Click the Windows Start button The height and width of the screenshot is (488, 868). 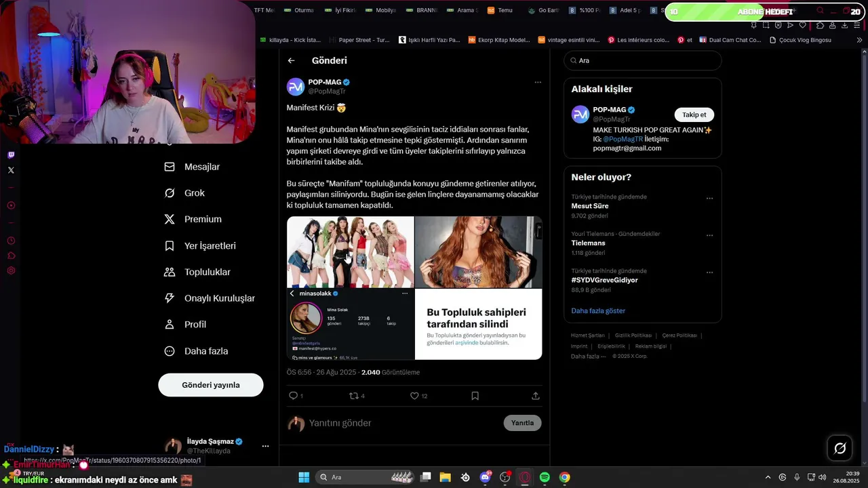pyautogui.click(x=304, y=477)
